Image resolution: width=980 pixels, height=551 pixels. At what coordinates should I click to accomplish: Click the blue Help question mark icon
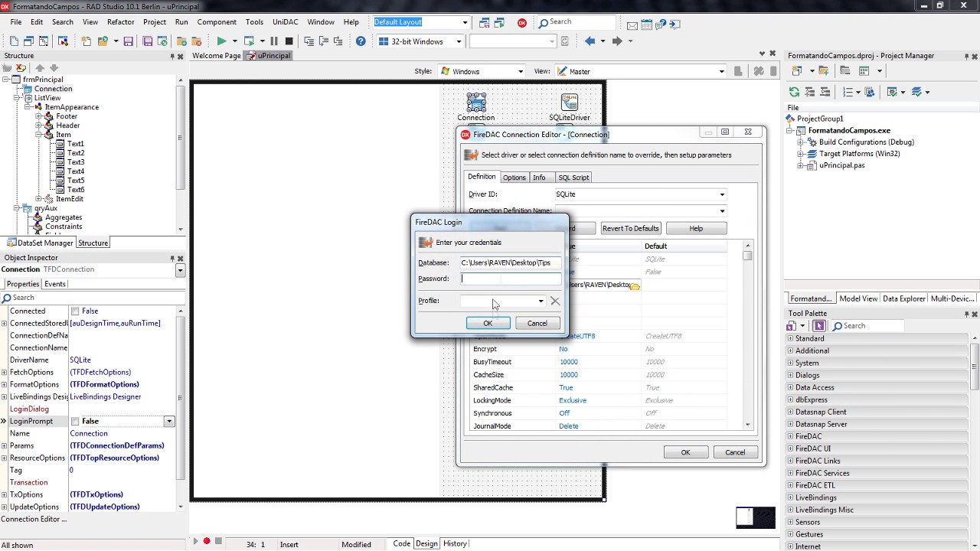click(361, 41)
